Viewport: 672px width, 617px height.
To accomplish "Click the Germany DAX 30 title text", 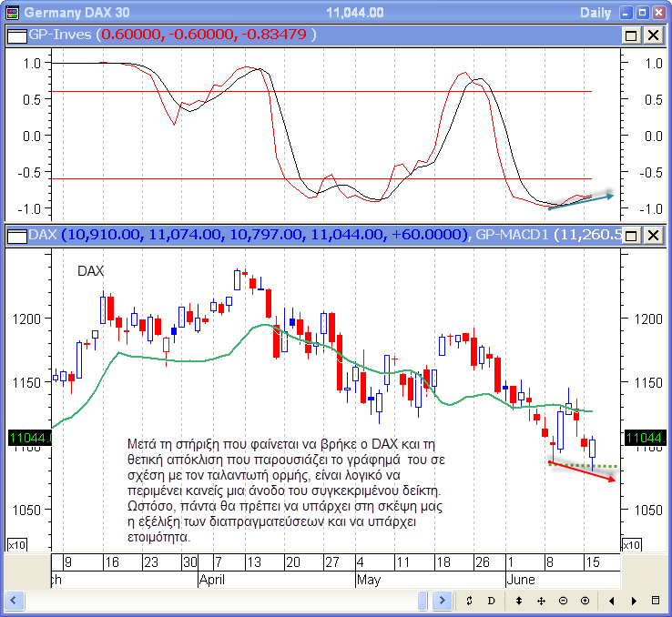I will pyautogui.click(x=76, y=13).
